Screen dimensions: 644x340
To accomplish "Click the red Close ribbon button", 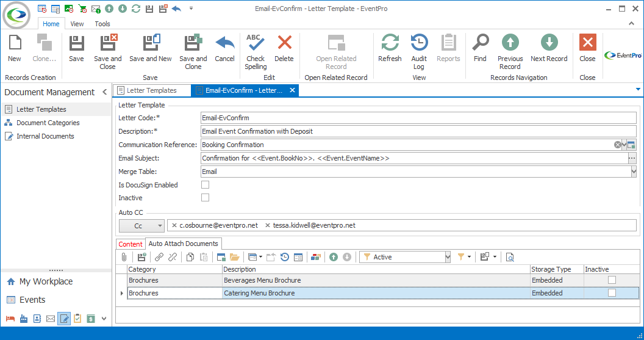I will [588, 48].
